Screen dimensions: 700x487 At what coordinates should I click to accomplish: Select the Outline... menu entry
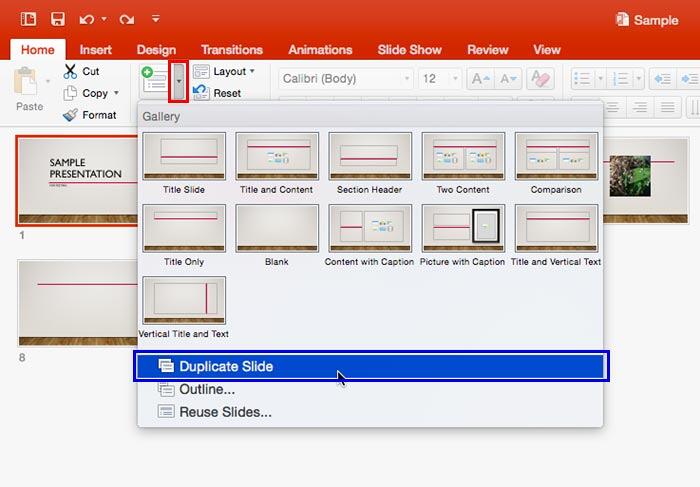(x=371, y=389)
